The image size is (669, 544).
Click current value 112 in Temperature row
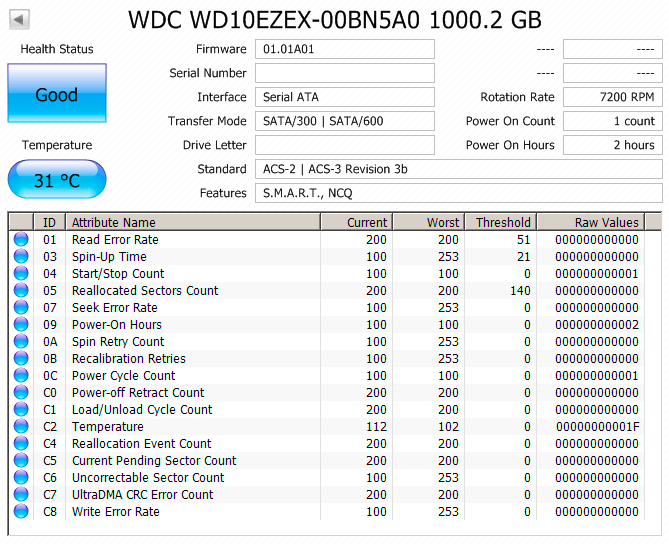[x=376, y=426]
